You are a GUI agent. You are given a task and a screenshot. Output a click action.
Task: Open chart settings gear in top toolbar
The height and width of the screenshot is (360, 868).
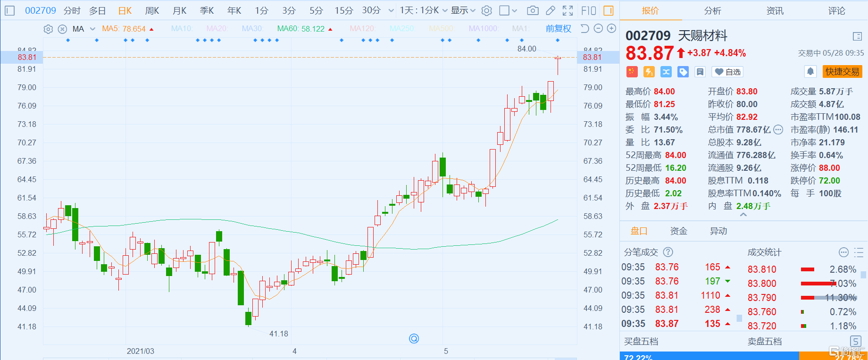tap(487, 10)
